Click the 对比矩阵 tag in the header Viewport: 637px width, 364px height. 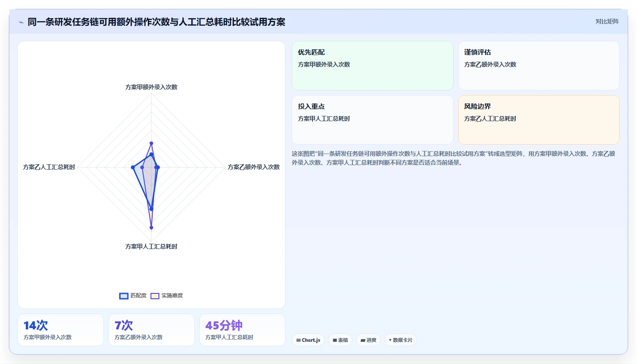click(607, 21)
